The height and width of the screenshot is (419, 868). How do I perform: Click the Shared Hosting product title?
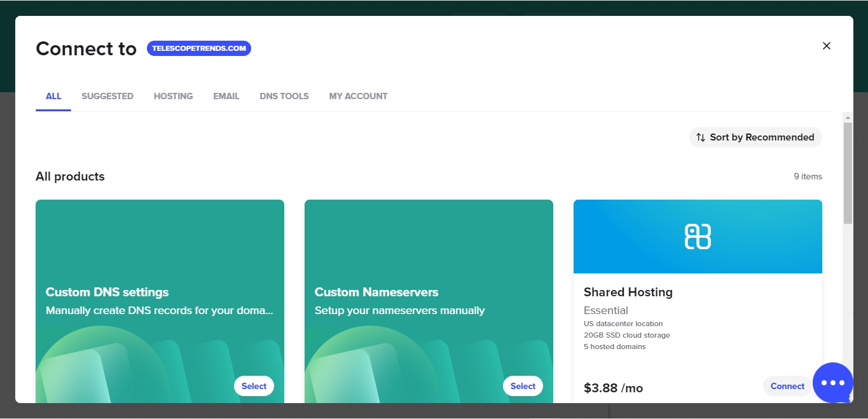(x=628, y=292)
